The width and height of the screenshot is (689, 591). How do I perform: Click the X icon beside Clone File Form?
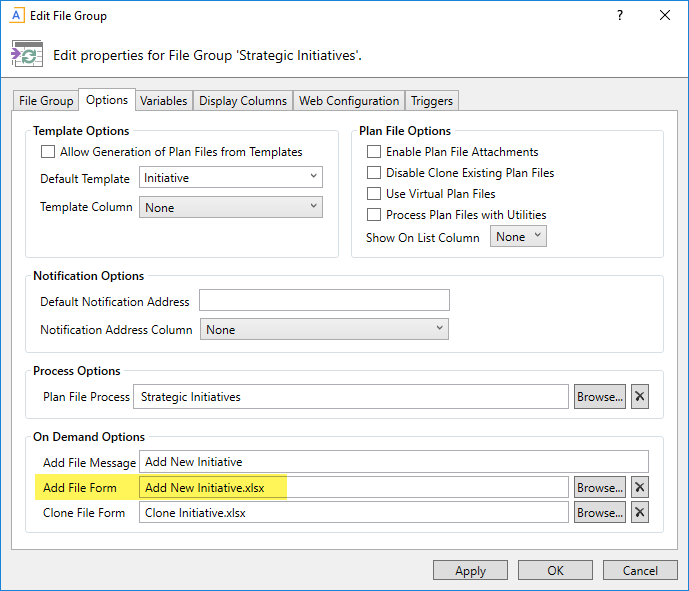coord(640,512)
